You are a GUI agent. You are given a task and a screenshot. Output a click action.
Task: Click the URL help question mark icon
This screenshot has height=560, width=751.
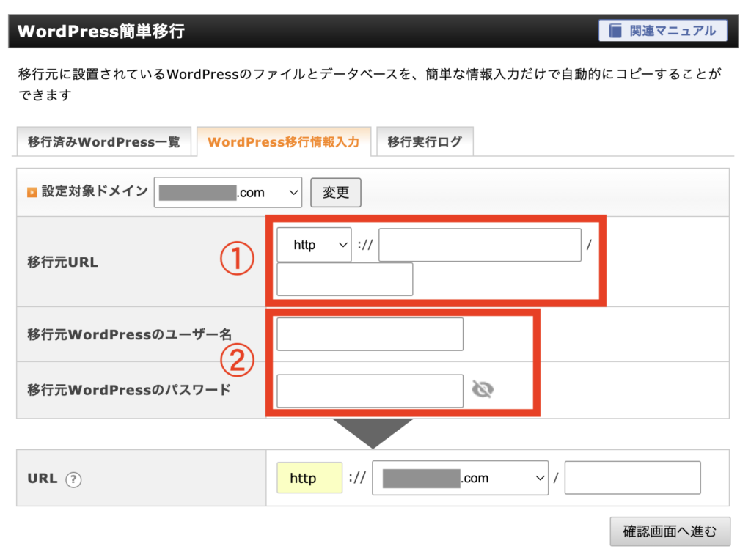tap(73, 479)
